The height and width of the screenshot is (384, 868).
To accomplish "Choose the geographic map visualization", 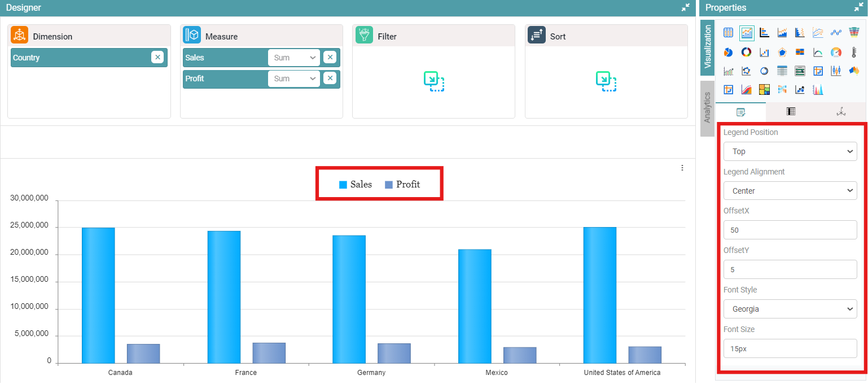I will click(854, 71).
